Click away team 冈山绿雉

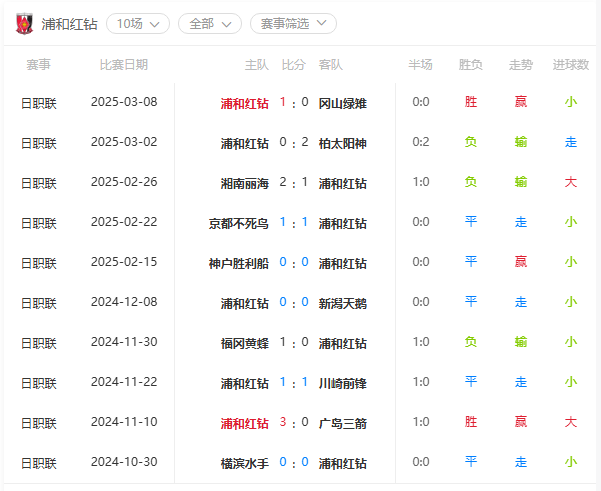click(x=343, y=103)
